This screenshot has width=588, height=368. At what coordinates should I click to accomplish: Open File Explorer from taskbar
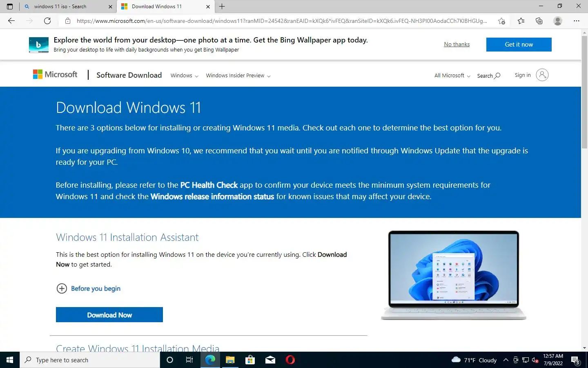pyautogui.click(x=230, y=360)
